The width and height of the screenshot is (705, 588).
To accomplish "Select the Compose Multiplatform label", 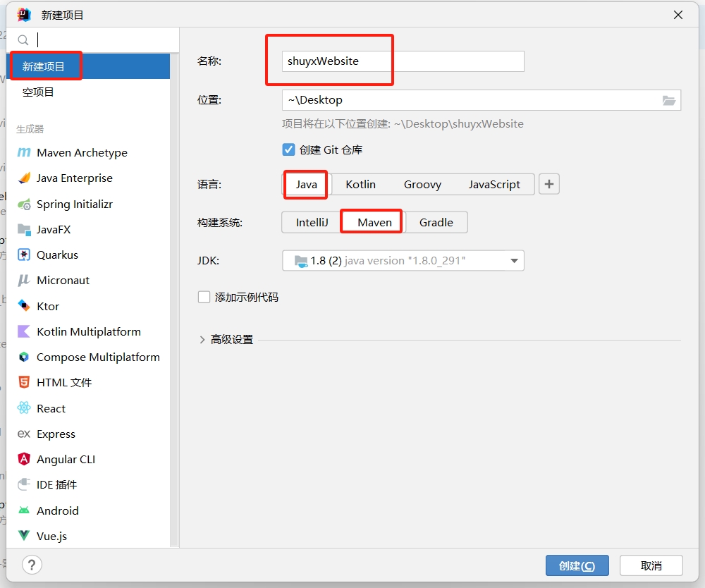I will point(98,357).
